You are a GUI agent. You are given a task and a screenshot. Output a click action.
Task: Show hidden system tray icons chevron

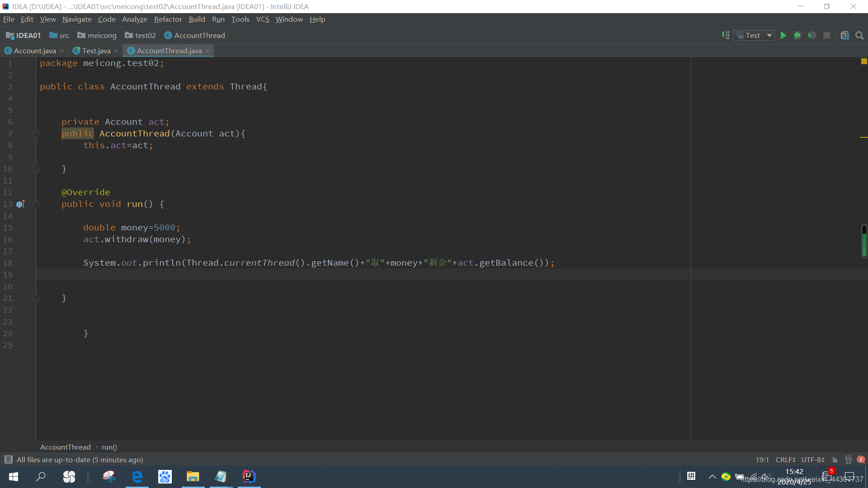(x=712, y=477)
